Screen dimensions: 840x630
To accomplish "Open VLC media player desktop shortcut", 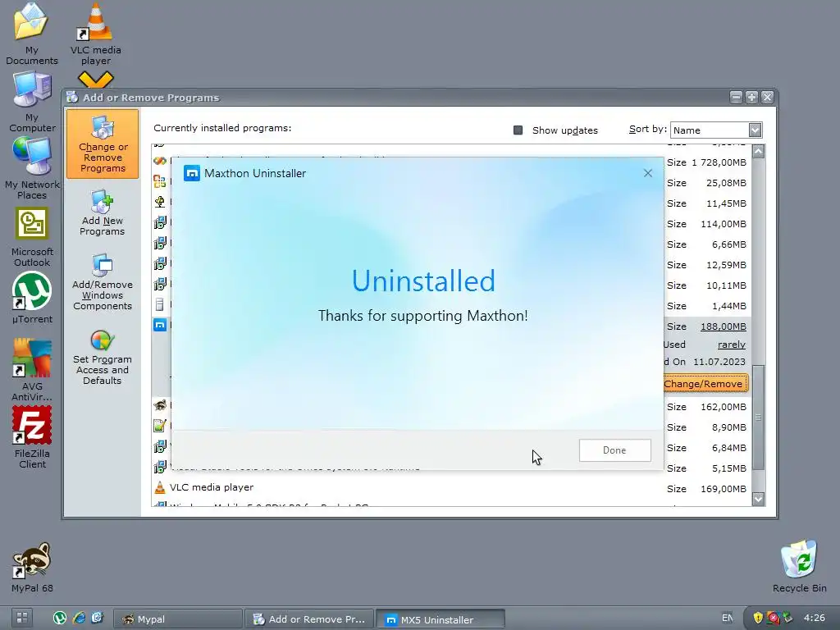I will pyautogui.click(x=95, y=33).
